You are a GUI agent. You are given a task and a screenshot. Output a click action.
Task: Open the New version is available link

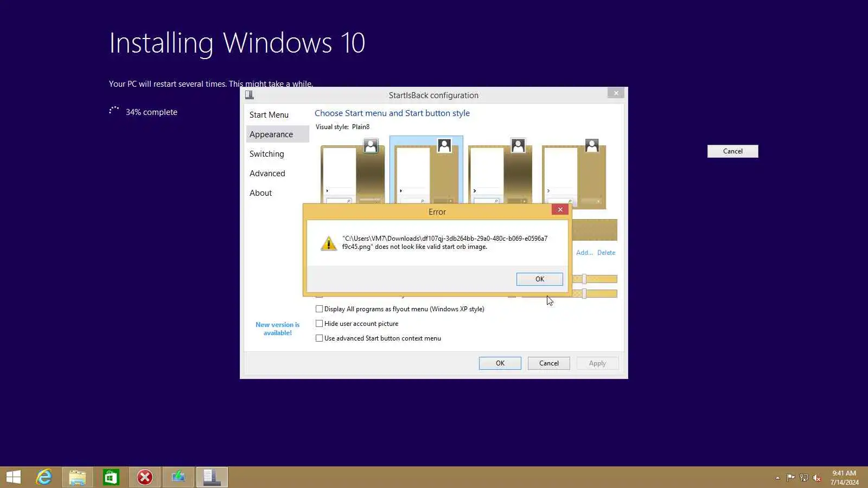[x=278, y=329]
